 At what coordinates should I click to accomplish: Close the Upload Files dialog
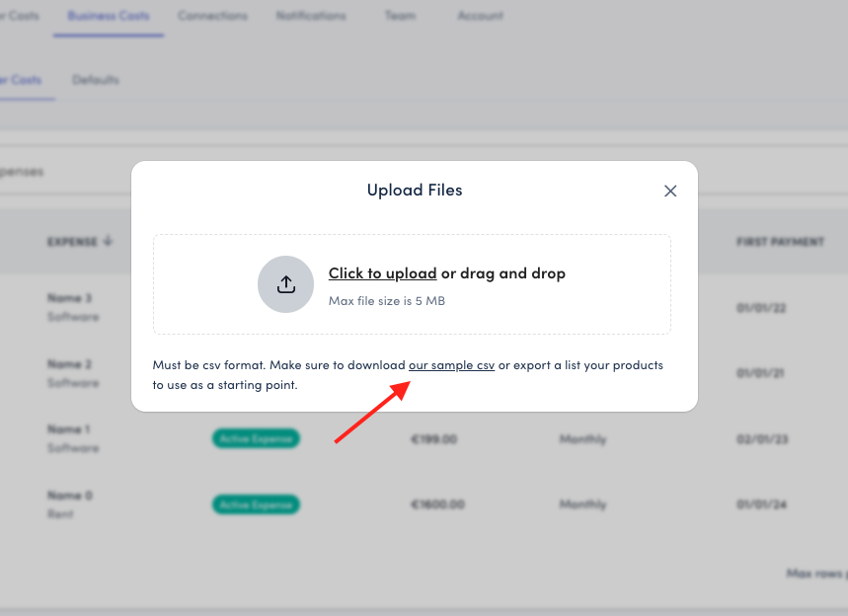670,192
